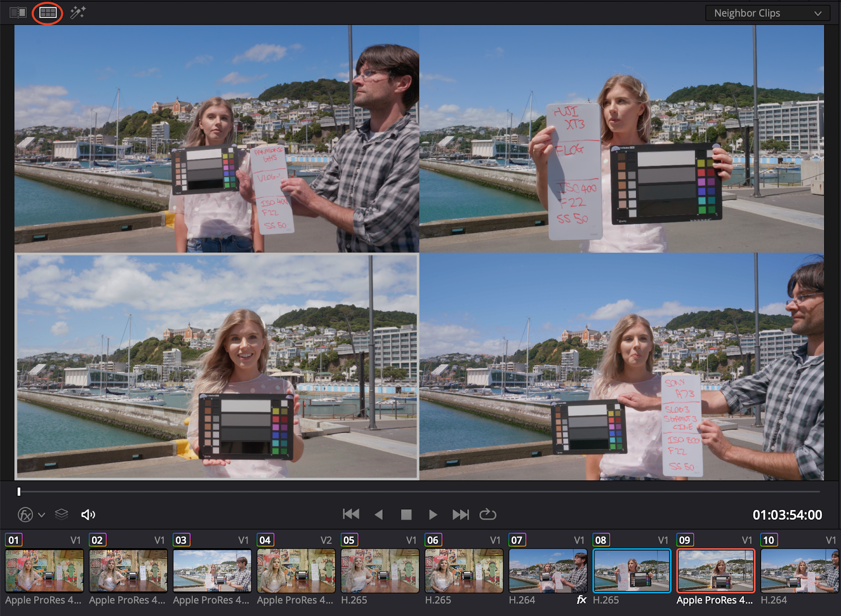Play the clip forward
Image resolution: width=841 pixels, height=616 pixels.
(x=433, y=515)
